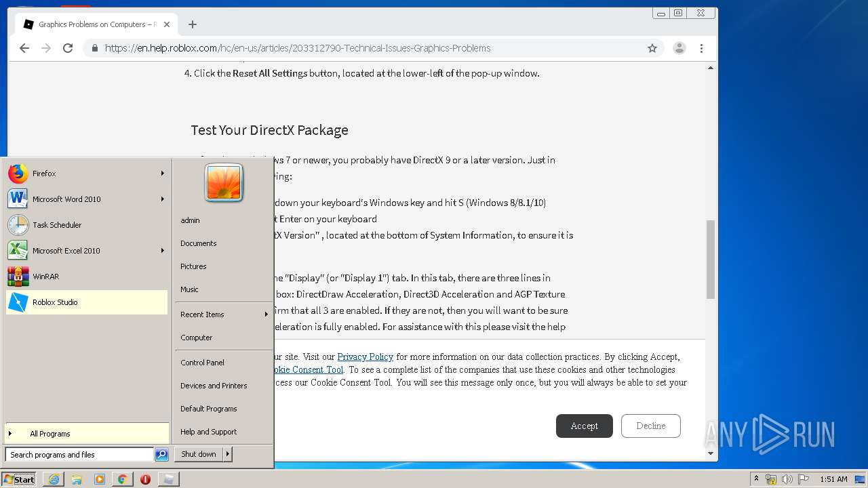Click the Test Your DirectX Package heading
The height and width of the screenshot is (488, 868).
pyautogui.click(x=269, y=130)
